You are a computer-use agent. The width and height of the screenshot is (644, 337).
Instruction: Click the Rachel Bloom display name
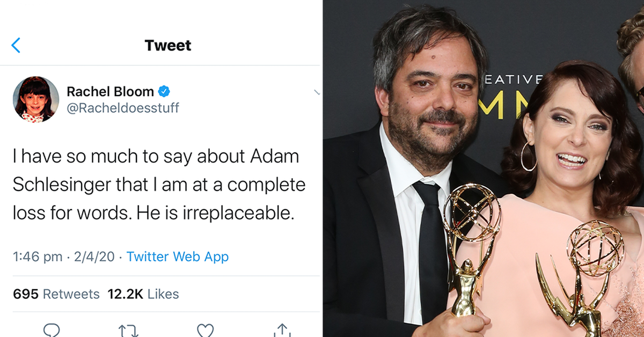click(x=110, y=91)
